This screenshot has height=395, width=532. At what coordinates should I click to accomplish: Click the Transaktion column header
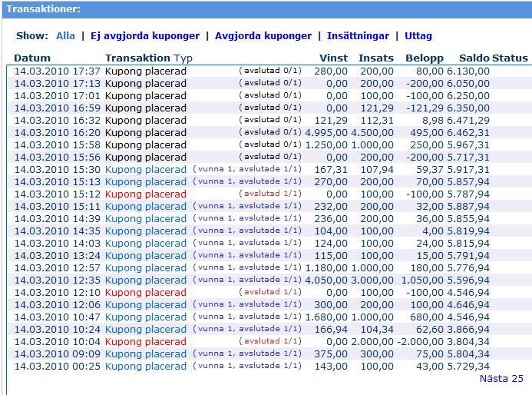pyautogui.click(x=137, y=58)
